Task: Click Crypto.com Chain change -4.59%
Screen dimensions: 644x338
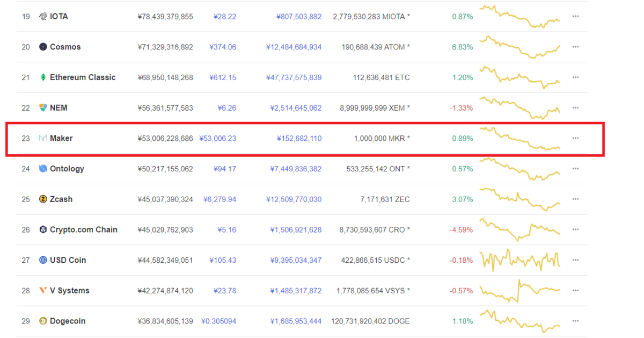Action: [462, 229]
